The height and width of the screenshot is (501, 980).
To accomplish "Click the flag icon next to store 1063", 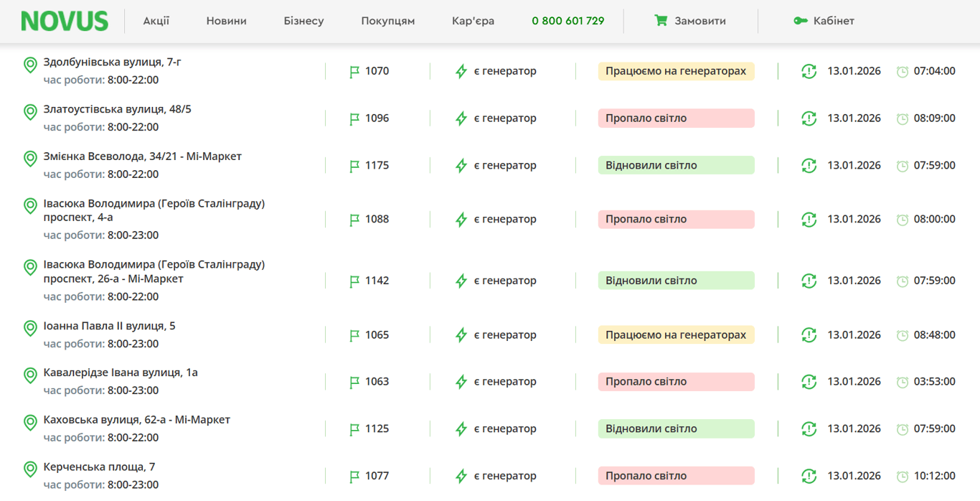I will pos(354,382).
